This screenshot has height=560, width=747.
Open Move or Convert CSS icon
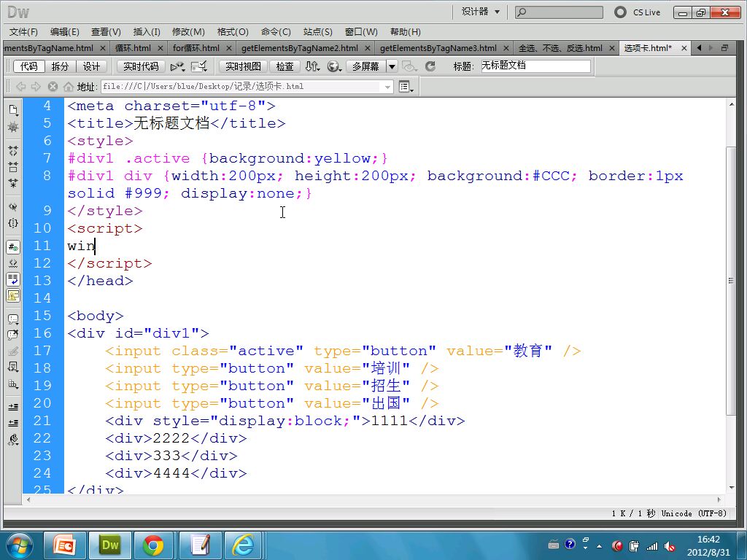13,384
